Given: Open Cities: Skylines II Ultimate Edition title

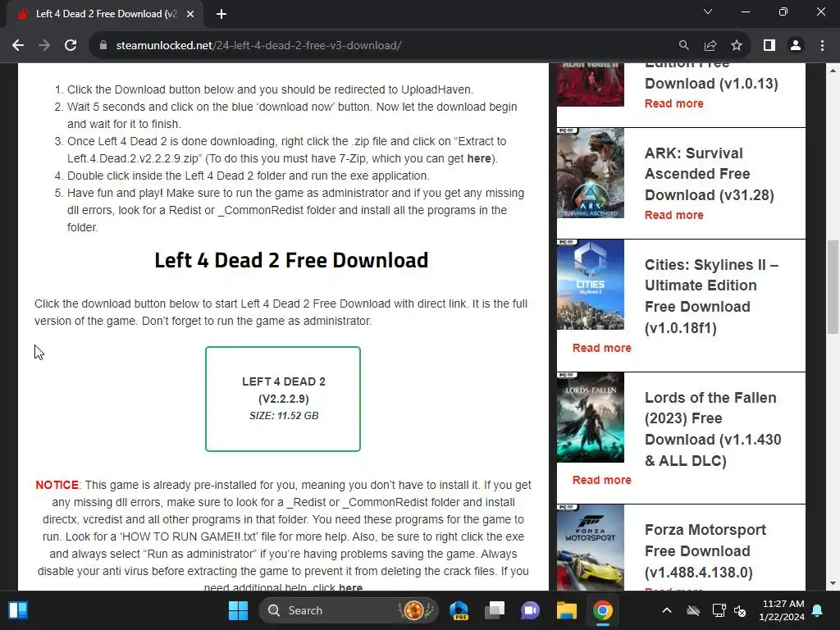Looking at the screenshot, I should tap(711, 295).
